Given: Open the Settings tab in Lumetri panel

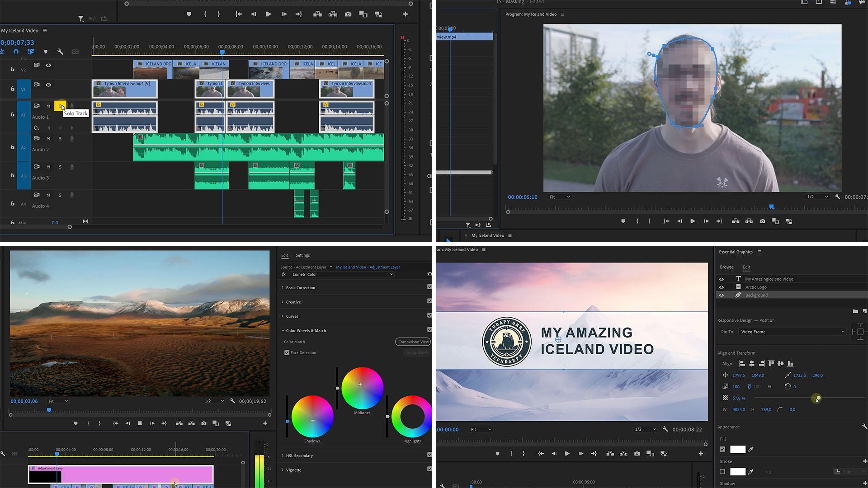Looking at the screenshot, I should 302,255.
